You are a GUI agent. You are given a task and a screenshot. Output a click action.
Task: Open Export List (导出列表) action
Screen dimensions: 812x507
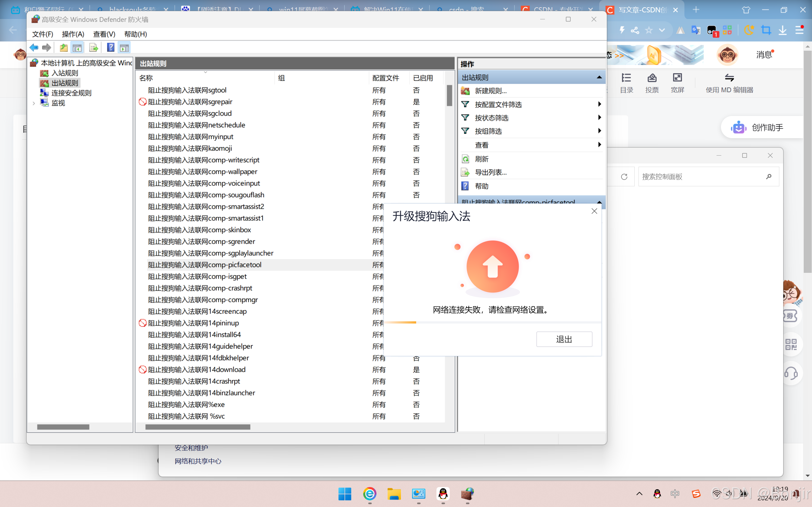pyautogui.click(x=491, y=172)
